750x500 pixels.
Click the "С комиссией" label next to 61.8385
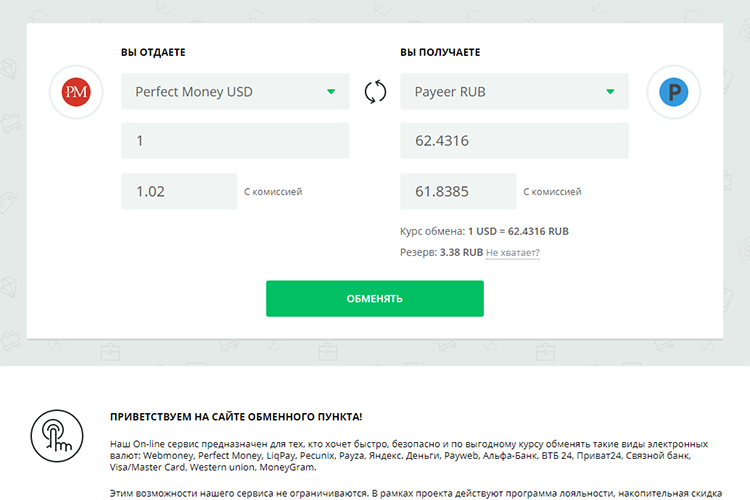(552, 191)
